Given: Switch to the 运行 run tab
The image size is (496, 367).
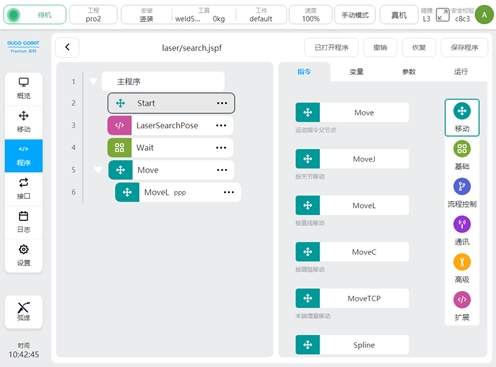Looking at the screenshot, I should [x=461, y=71].
